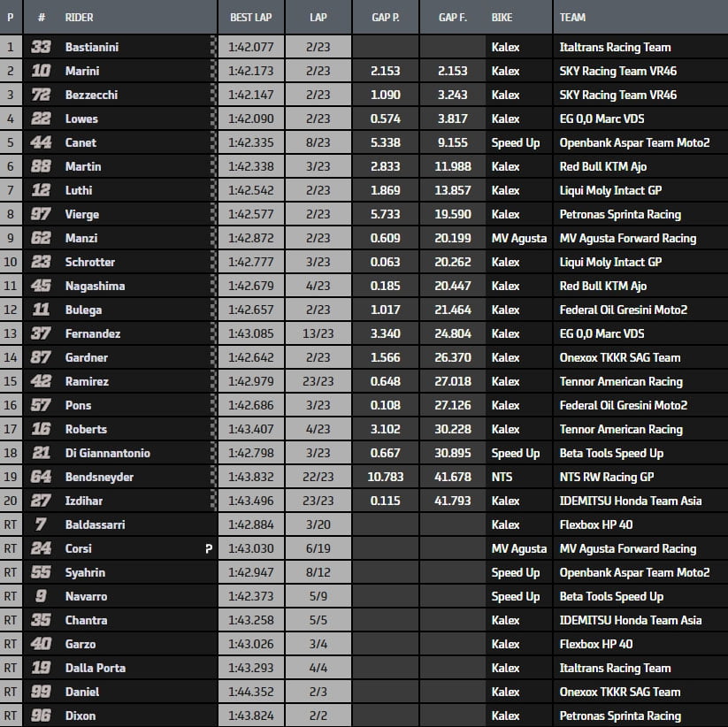This screenshot has height=727, width=728.
Task: Click NTS bike entry for Bendsneyder
Action: pyautogui.click(x=503, y=477)
